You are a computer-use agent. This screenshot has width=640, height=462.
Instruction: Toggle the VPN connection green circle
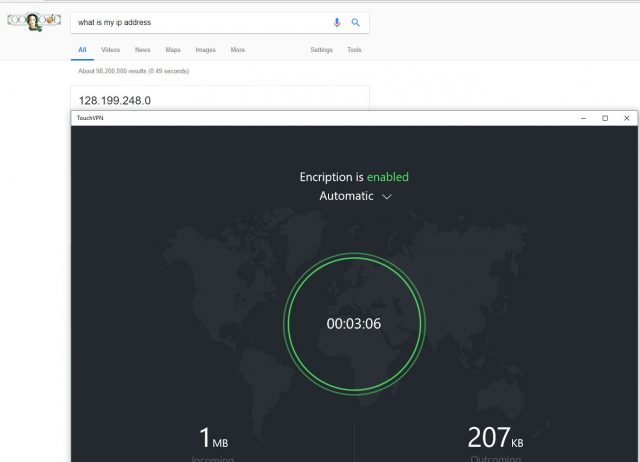point(354,324)
